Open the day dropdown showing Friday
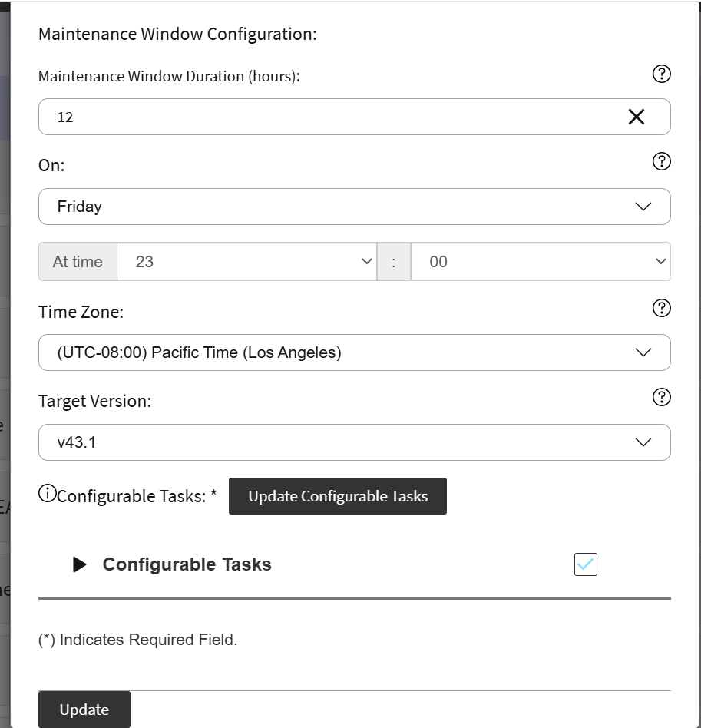This screenshot has height=728, width=701. tap(354, 207)
